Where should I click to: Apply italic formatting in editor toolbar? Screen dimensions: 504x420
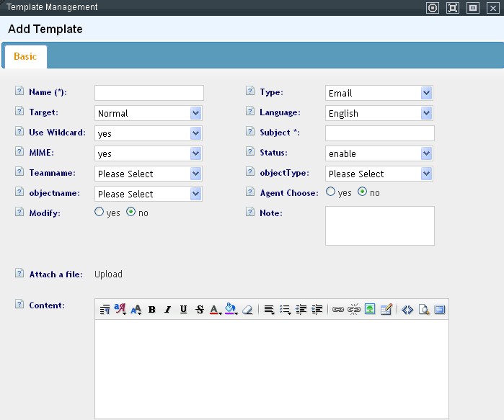[x=167, y=310]
